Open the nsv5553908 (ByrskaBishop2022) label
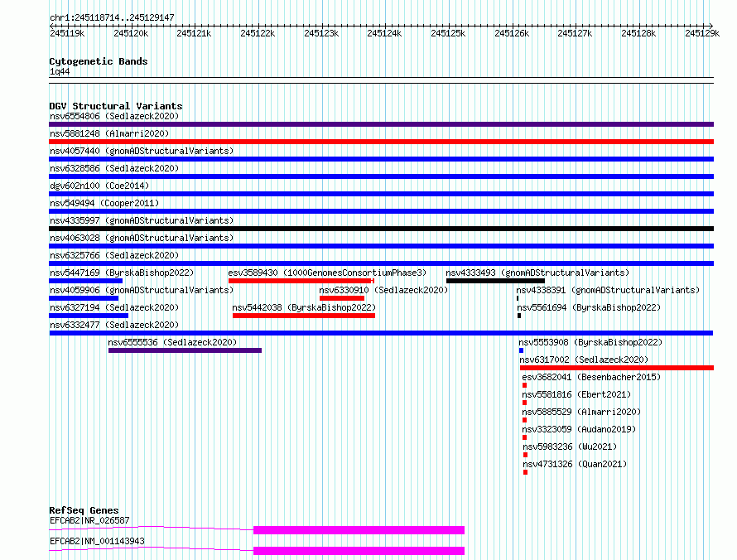The image size is (737, 560). (590, 342)
